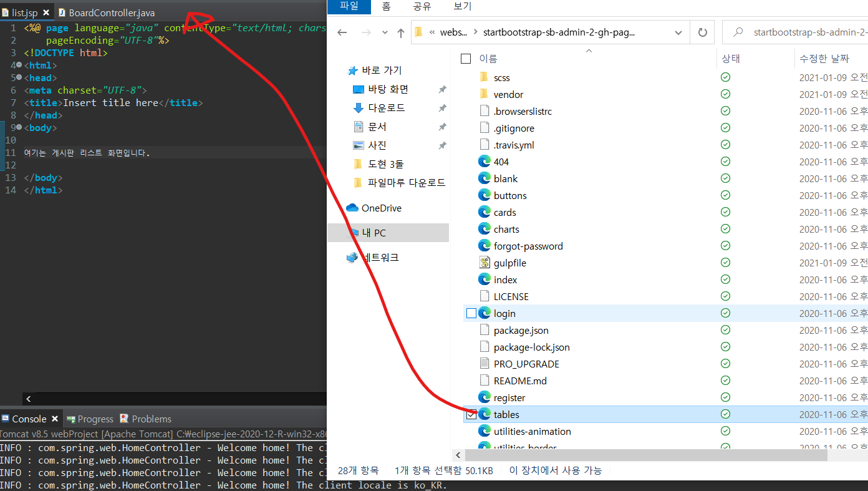Select the 404 Edge html file icon
The width and height of the screenshot is (868, 491).
[485, 162]
